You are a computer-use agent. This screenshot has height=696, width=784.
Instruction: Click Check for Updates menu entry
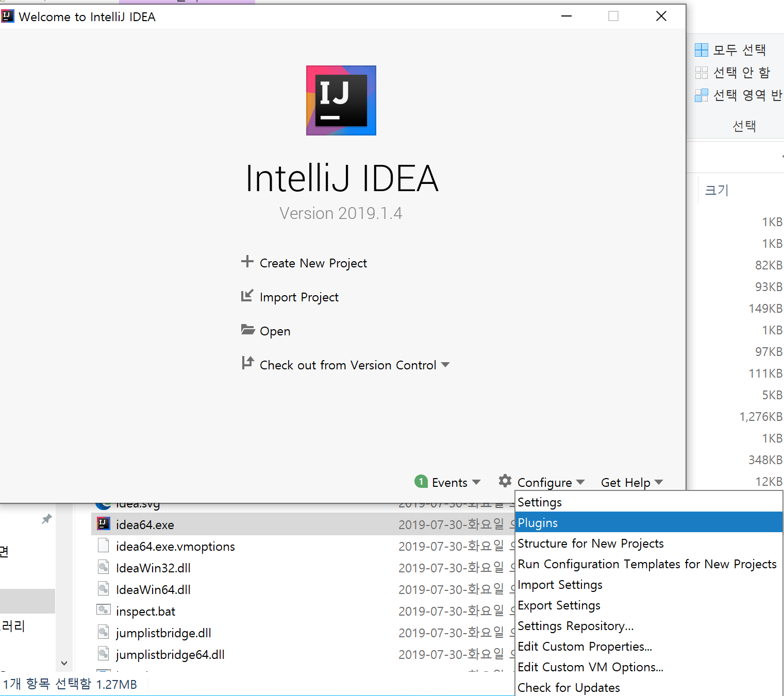(x=649, y=687)
